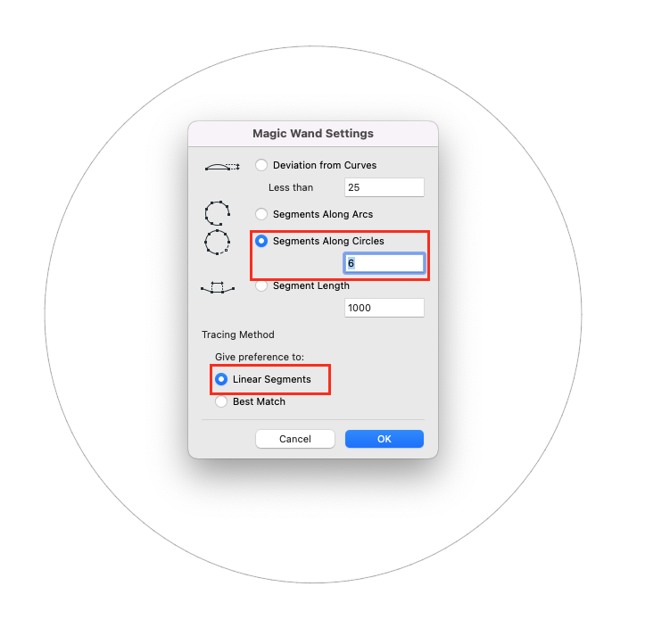Image resolution: width=645 pixels, height=644 pixels.
Task: Click the Give preference to label
Action: pos(260,357)
